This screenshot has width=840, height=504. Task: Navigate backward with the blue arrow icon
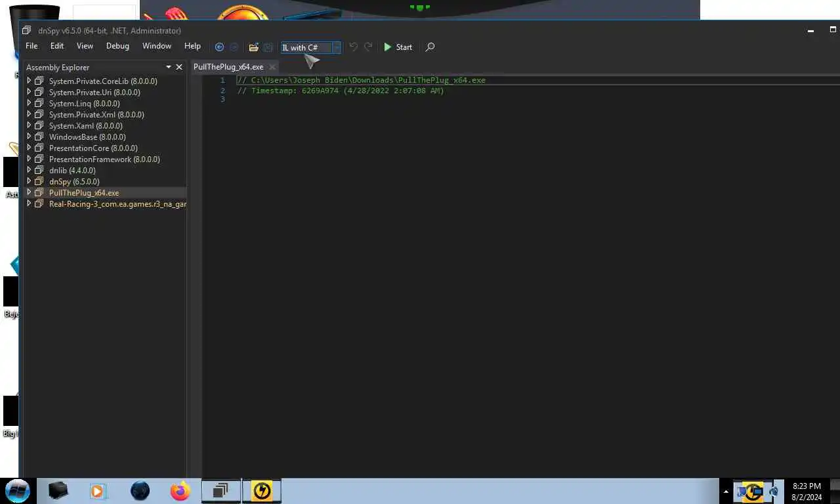pyautogui.click(x=219, y=47)
